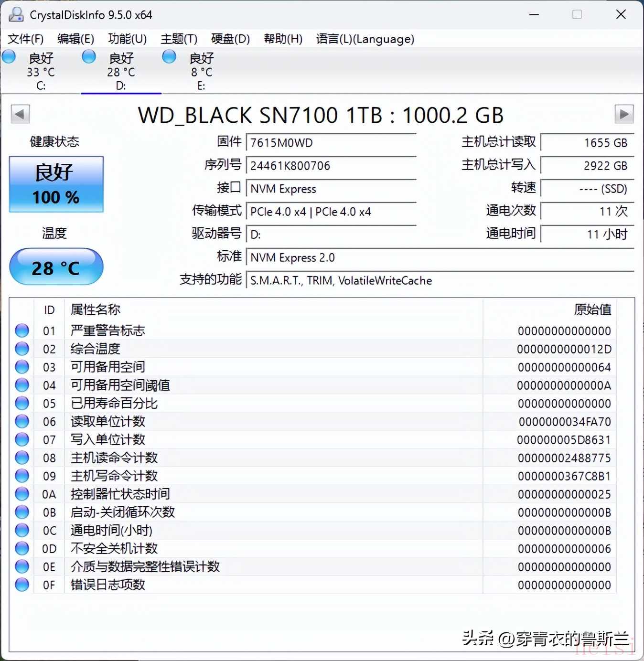Viewport: 644px width, 661px height.
Task: Click the CrystalDiskInfo app icon in title bar
Action: tap(16, 15)
